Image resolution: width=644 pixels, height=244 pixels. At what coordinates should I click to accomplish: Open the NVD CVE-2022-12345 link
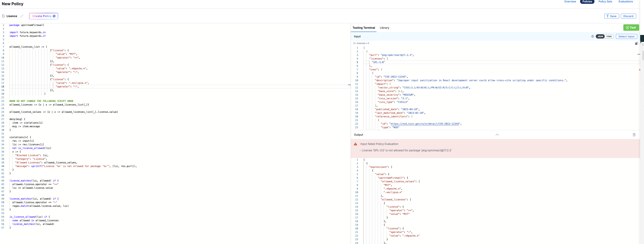(425, 124)
